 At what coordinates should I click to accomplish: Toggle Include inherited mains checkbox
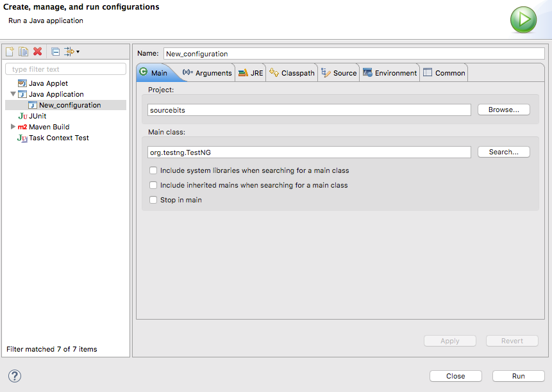click(x=153, y=185)
